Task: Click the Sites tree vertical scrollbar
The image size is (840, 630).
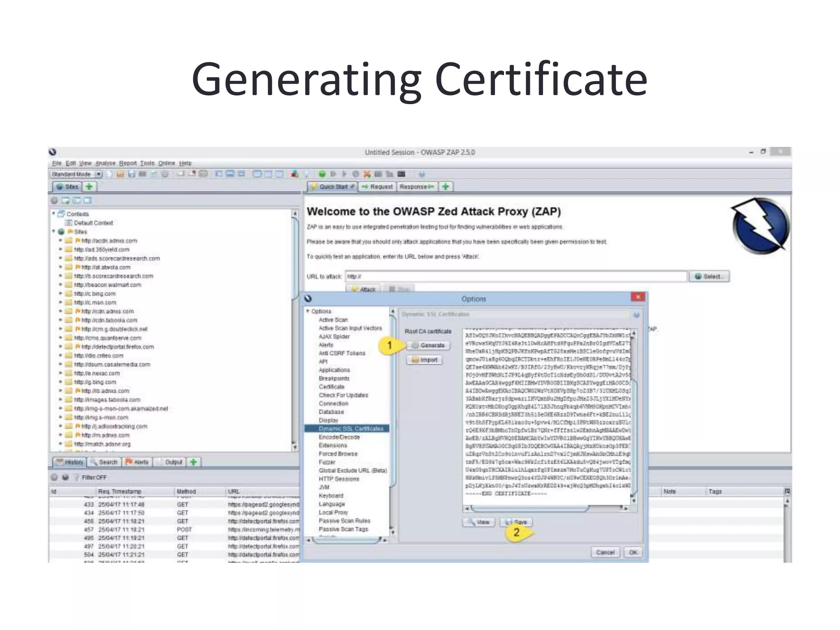Action: [x=295, y=330]
